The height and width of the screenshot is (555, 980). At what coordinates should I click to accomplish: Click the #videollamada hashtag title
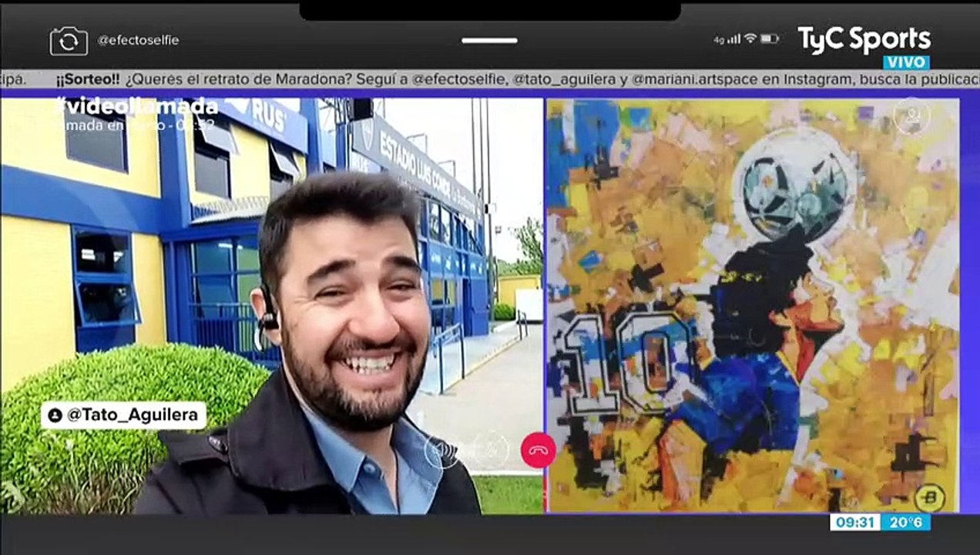click(x=136, y=106)
